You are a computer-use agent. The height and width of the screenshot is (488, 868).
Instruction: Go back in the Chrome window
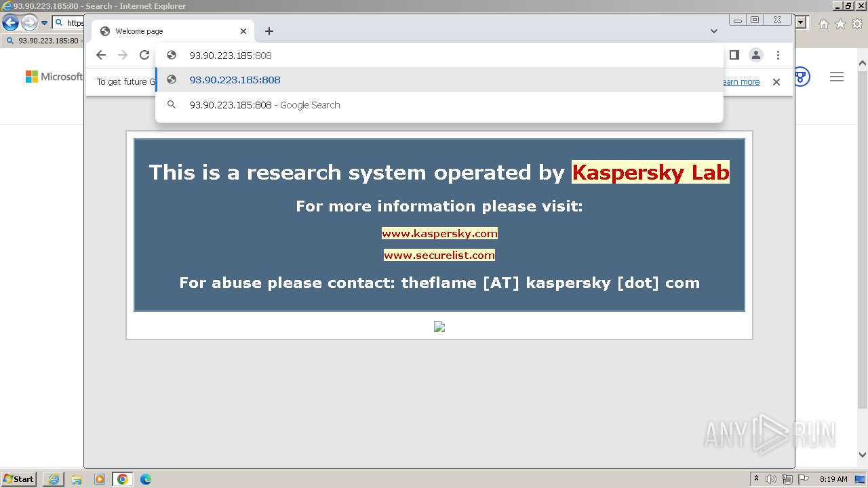pyautogui.click(x=101, y=56)
